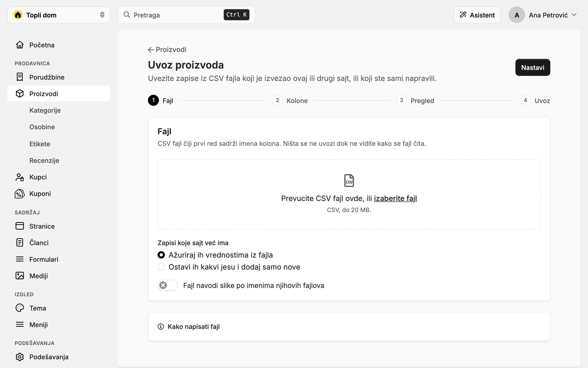The width and height of the screenshot is (588, 368).
Task: Click the Članci document icon
Action: click(x=20, y=243)
